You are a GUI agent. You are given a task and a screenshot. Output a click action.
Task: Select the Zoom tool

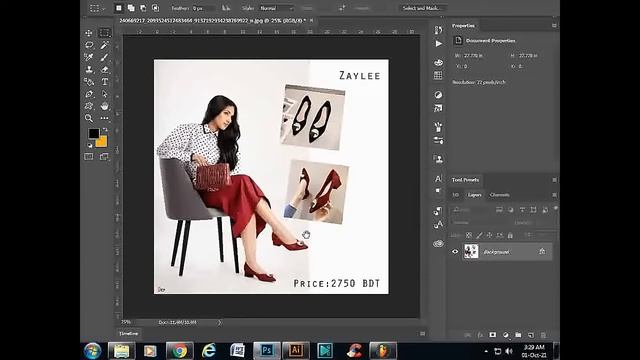click(89, 118)
